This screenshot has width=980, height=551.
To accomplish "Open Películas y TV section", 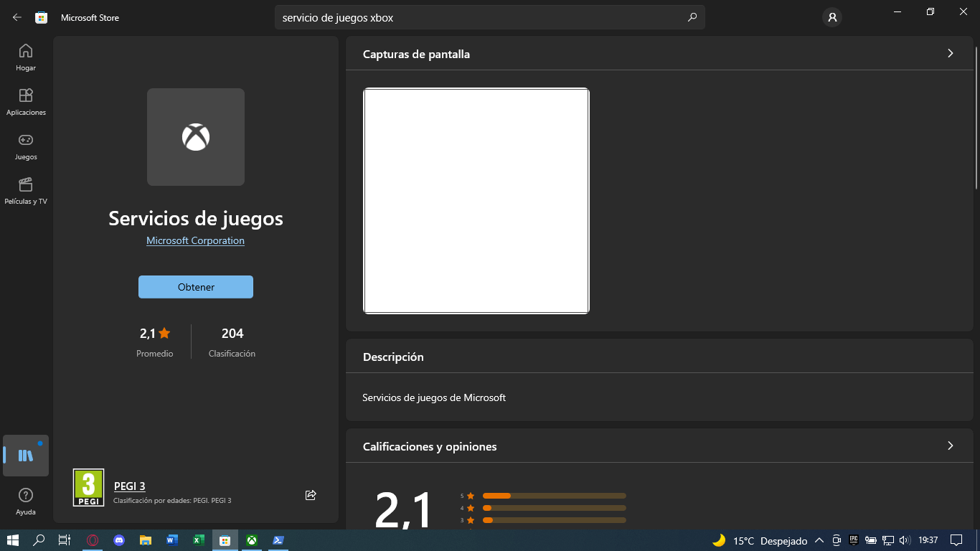I will click(26, 191).
